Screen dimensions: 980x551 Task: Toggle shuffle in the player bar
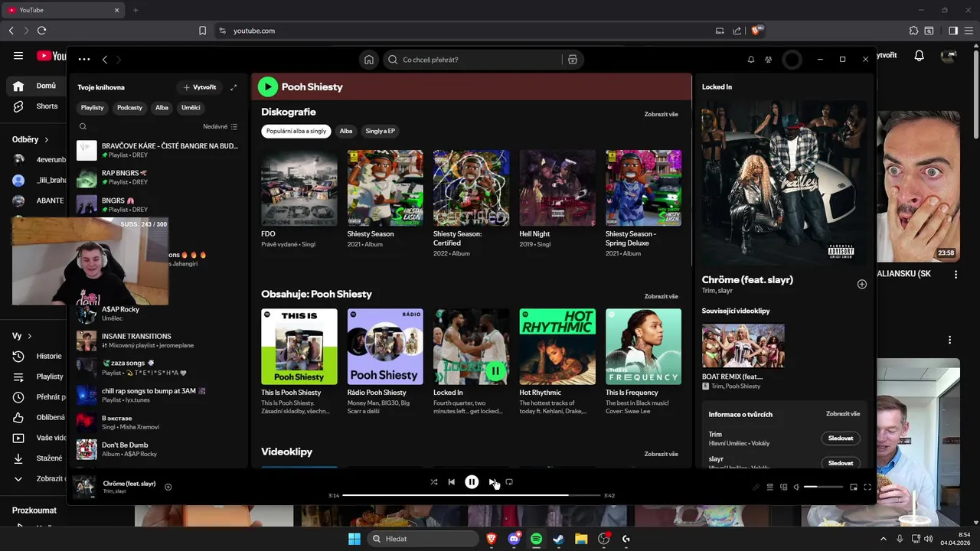(x=434, y=482)
